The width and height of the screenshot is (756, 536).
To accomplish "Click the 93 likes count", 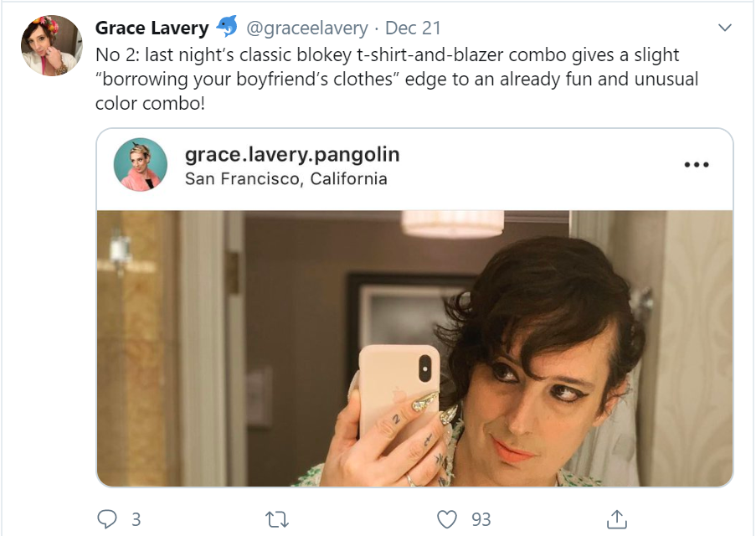I will coord(481,519).
